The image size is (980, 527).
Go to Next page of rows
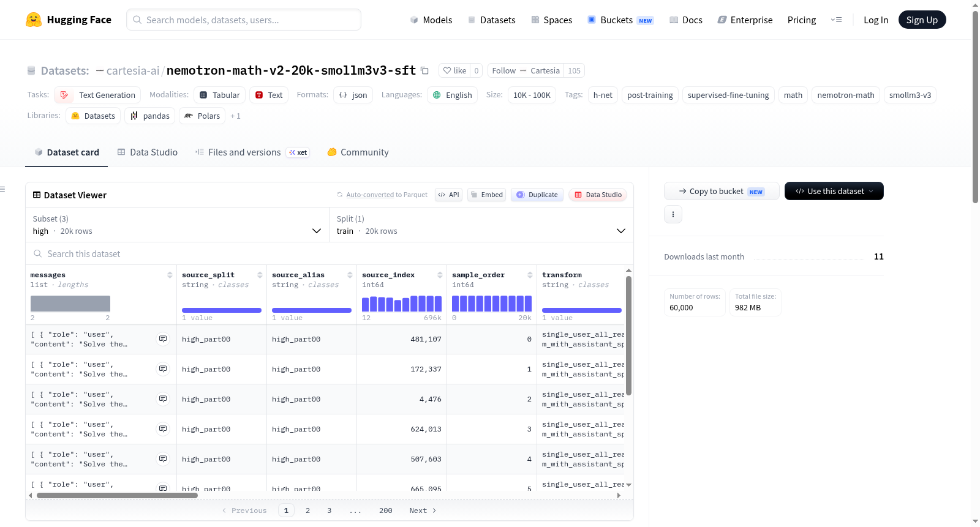tap(423, 510)
